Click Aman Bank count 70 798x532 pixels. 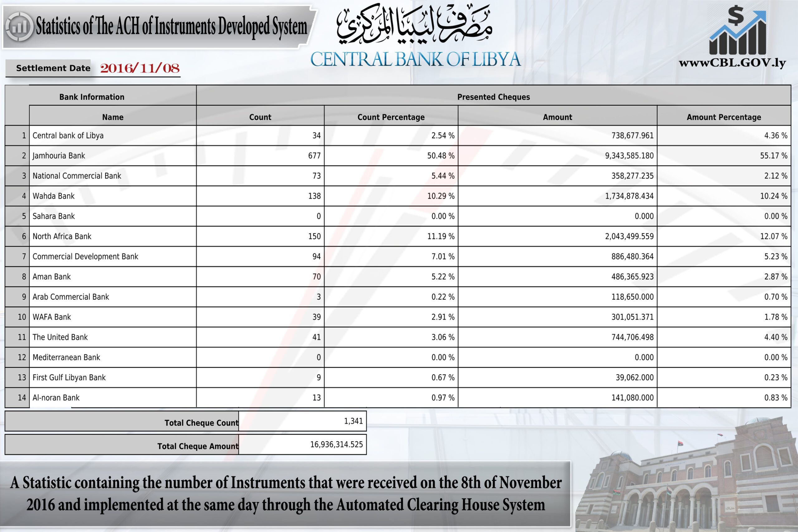[x=317, y=277]
